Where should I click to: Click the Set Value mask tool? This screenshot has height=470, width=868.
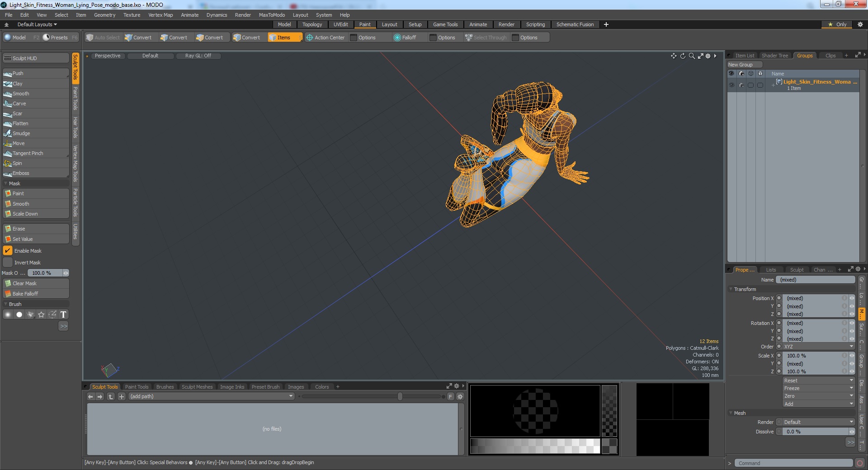[x=35, y=239]
